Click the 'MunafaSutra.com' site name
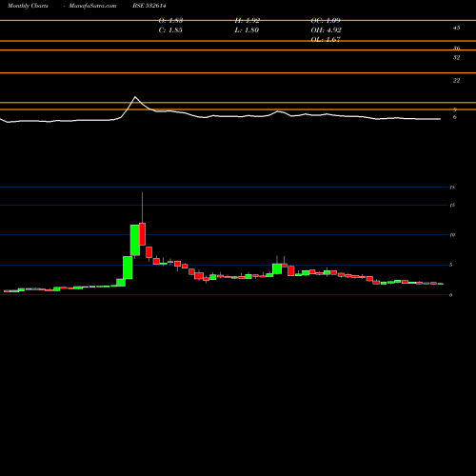The width and height of the screenshot is (476, 476). [x=92, y=6]
